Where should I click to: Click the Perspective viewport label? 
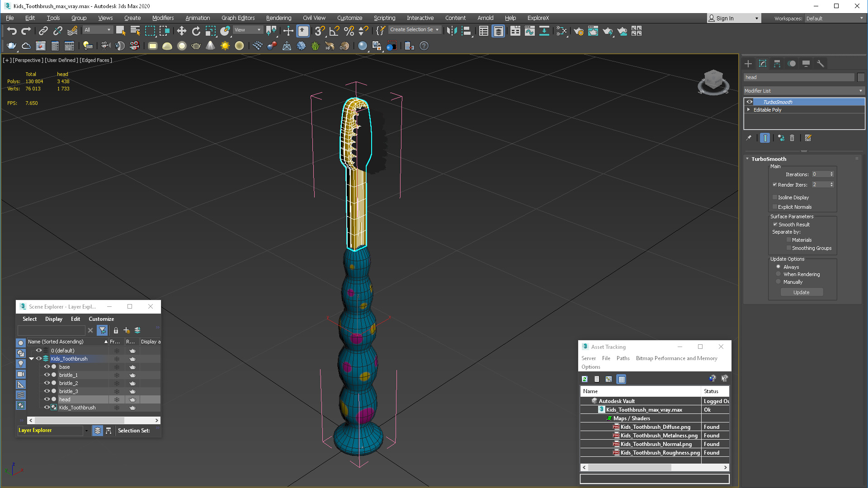[28, 60]
